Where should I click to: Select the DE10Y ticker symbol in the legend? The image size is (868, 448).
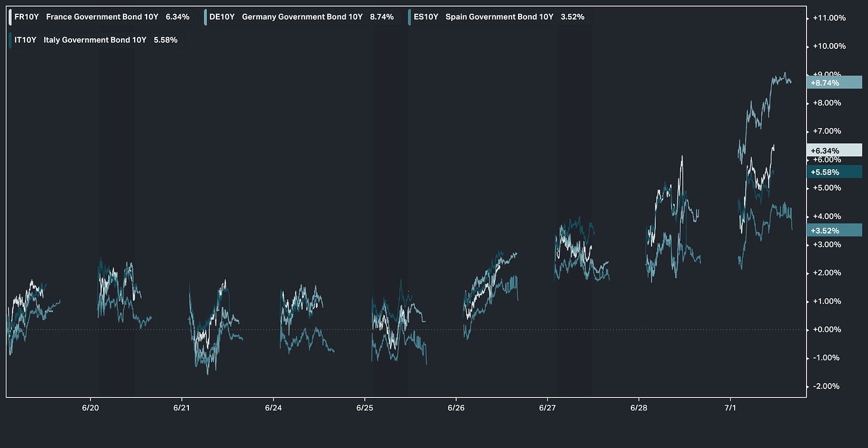coord(222,17)
